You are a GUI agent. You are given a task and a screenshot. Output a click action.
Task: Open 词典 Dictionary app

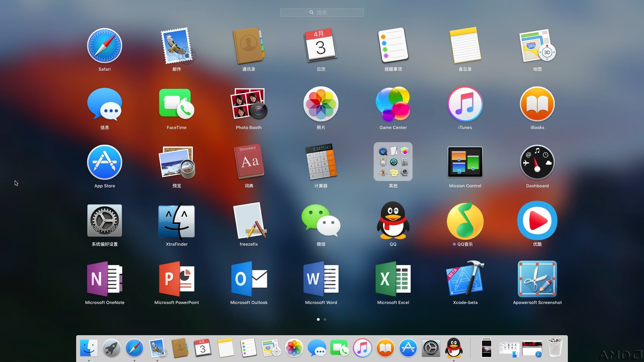(249, 162)
